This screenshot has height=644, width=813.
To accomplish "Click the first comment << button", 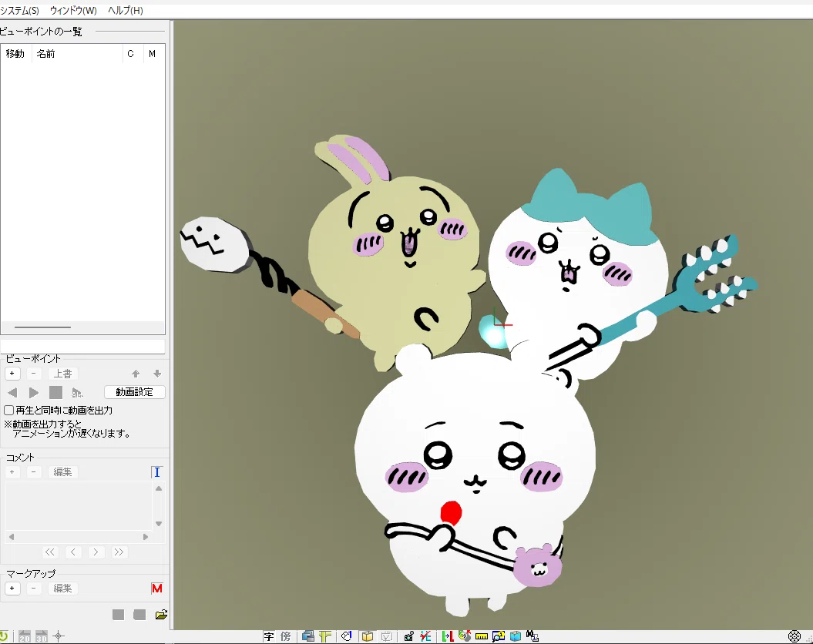I will [x=50, y=552].
